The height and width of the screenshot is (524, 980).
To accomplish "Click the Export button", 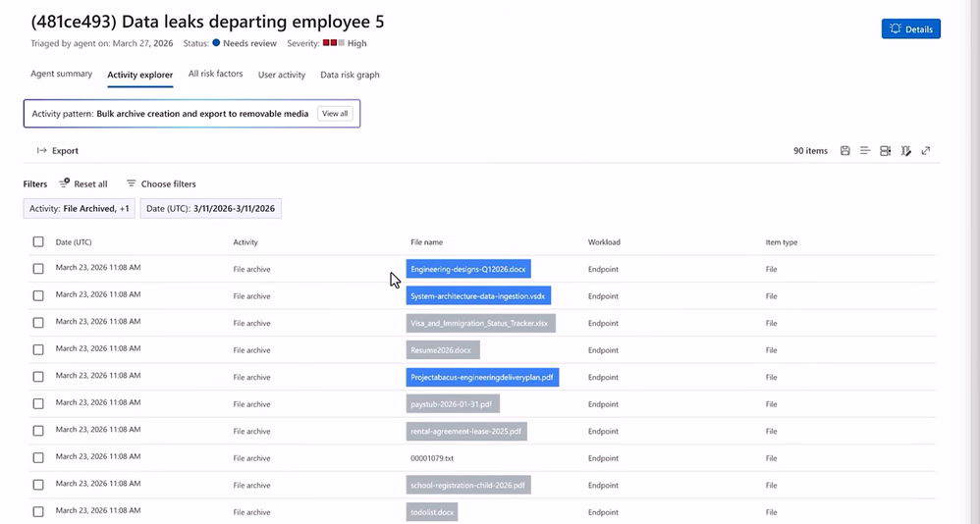I will click(58, 150).
